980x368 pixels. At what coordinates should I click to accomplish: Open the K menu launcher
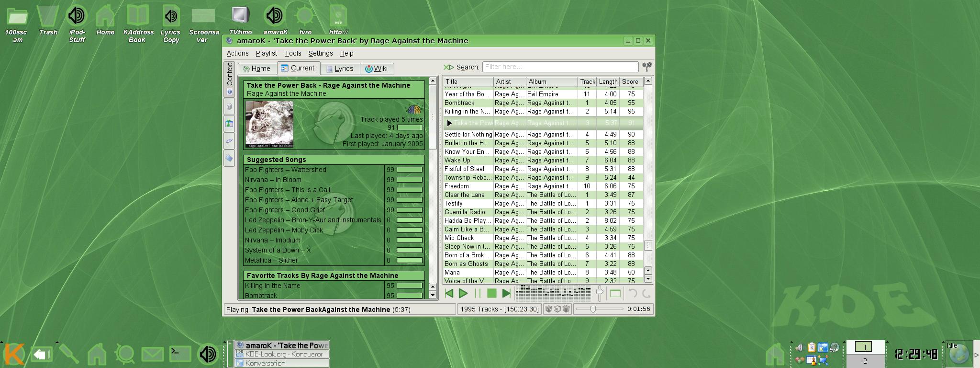pyautogui.click(x=14, y=355)
